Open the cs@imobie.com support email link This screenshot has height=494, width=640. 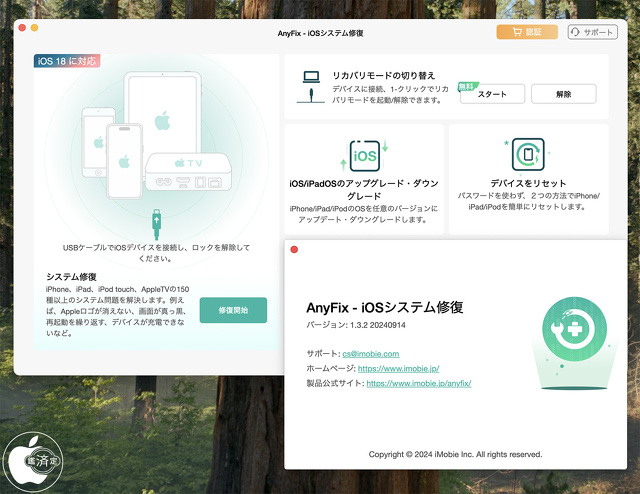point(371,354)
